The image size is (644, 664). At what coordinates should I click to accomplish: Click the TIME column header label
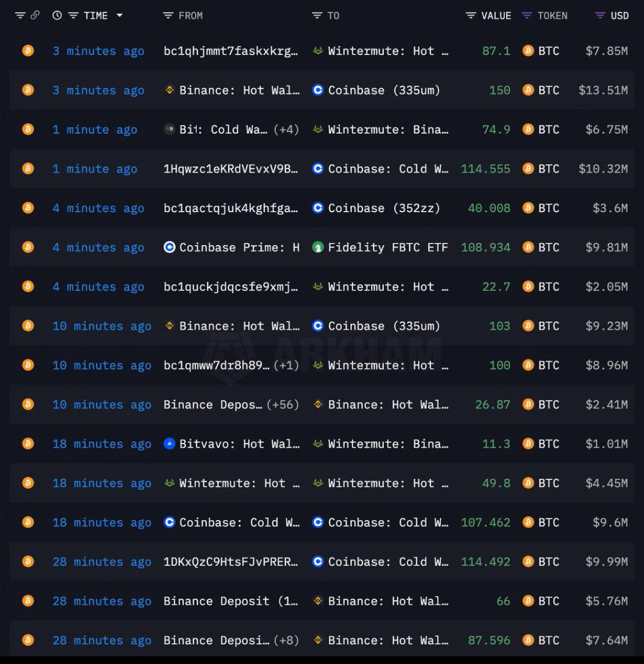click(x=96, y=15)
